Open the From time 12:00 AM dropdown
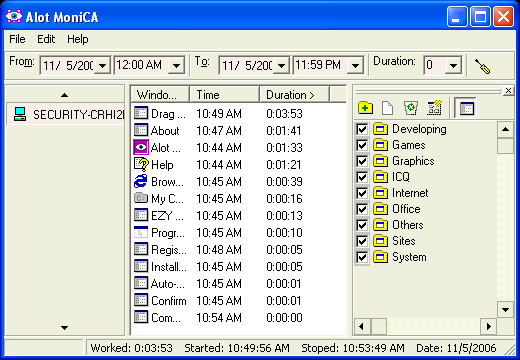This screenshot has height=360, width=520. (x=176, y=65)
